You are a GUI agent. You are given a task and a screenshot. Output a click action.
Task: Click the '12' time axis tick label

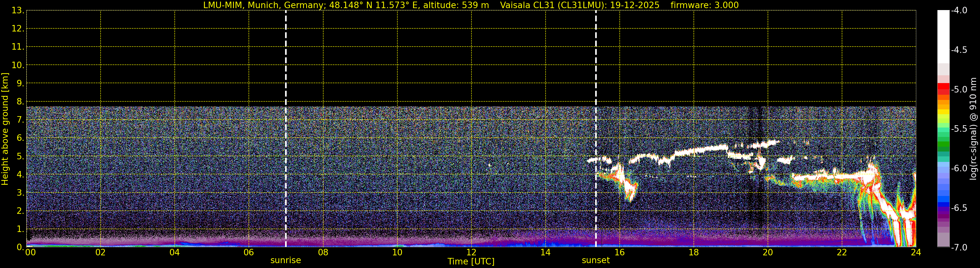(x=471, y=252)
